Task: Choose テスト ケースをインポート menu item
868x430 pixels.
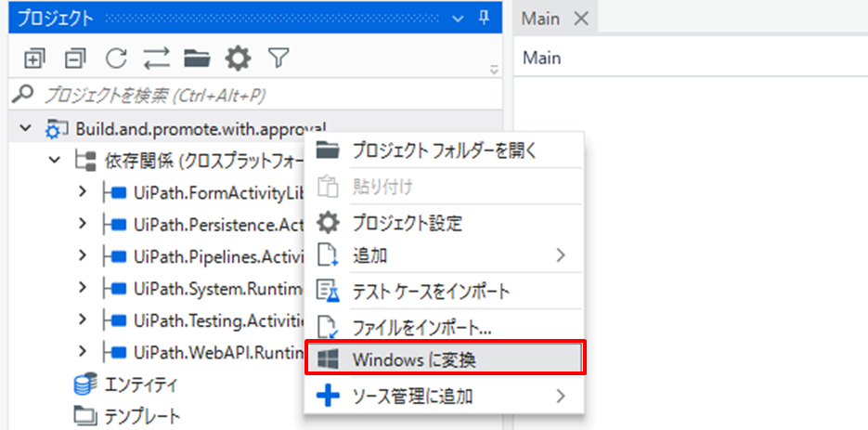Action: [445, 291]
